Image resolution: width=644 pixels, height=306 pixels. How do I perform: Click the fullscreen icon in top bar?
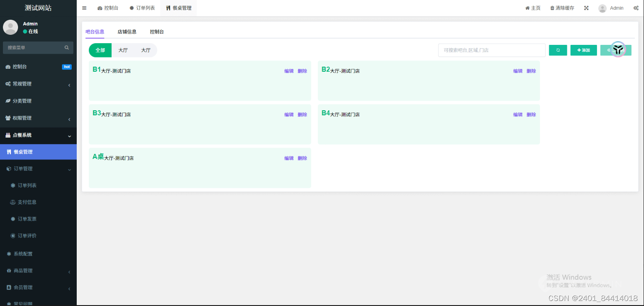coord(586,8)
